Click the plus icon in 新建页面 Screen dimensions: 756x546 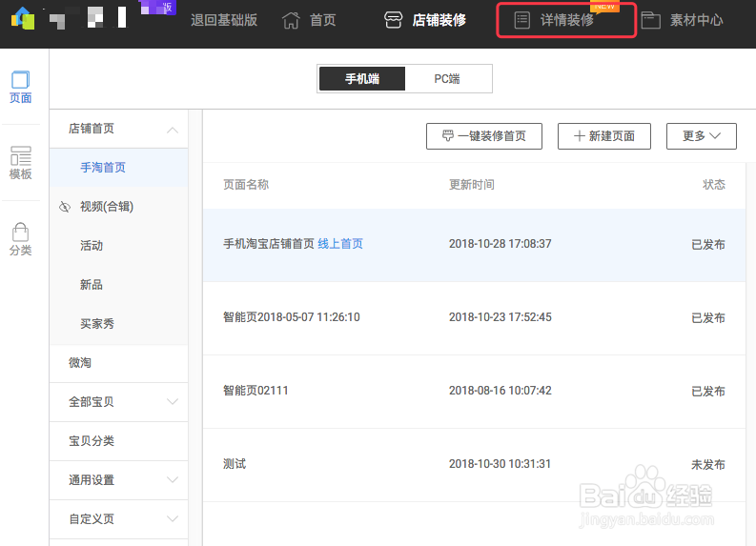pos(580,136)
